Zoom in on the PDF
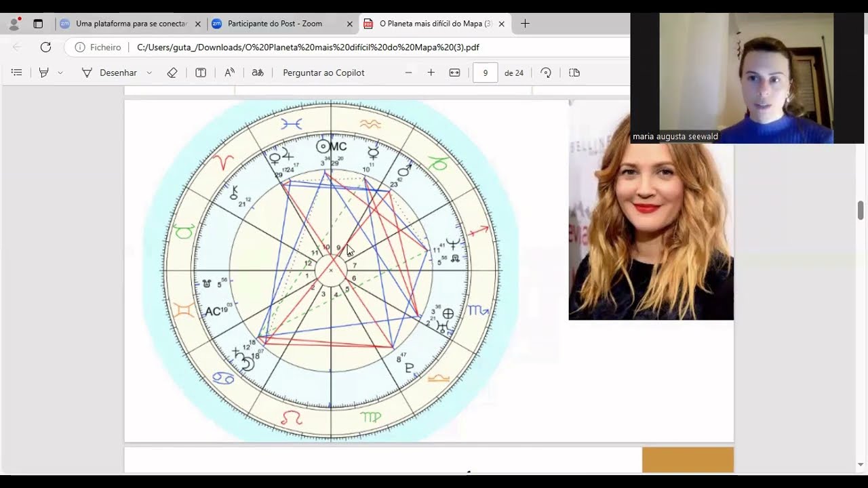868x488 pixels. (431, 73)
